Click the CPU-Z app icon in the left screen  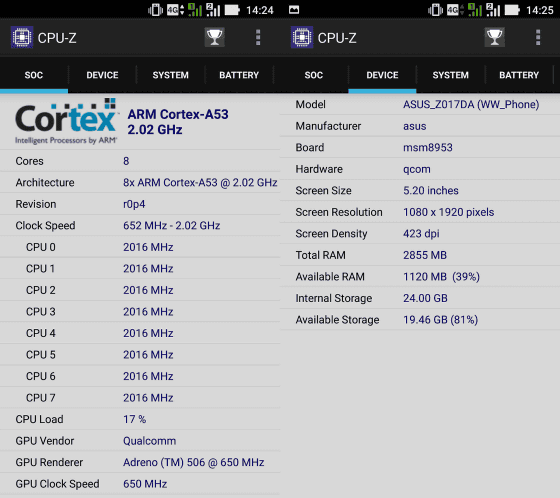point(22,37)
